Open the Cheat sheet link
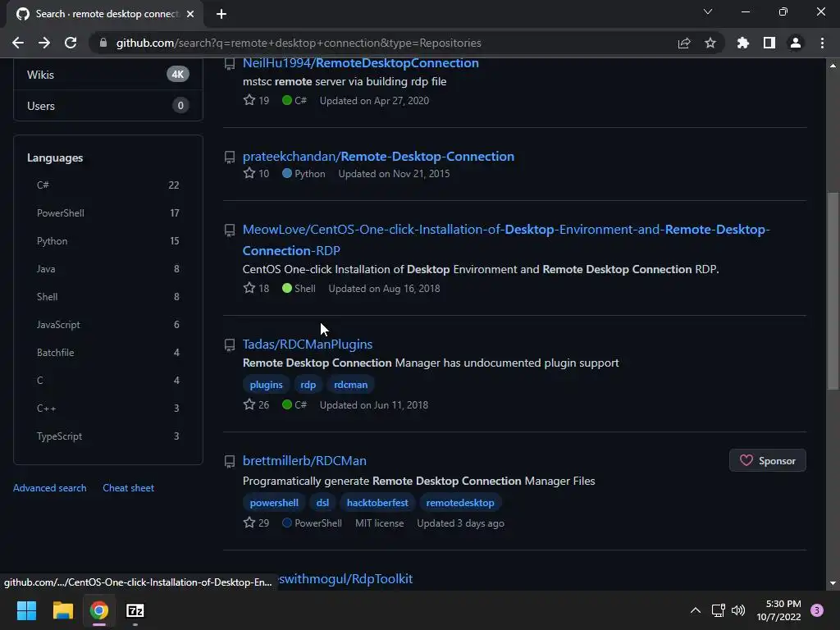The height and width of the screenshot is (630, 840). pos(129,488)
